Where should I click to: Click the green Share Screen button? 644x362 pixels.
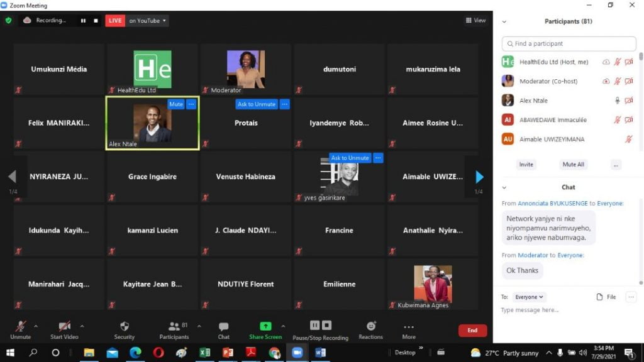265,330
